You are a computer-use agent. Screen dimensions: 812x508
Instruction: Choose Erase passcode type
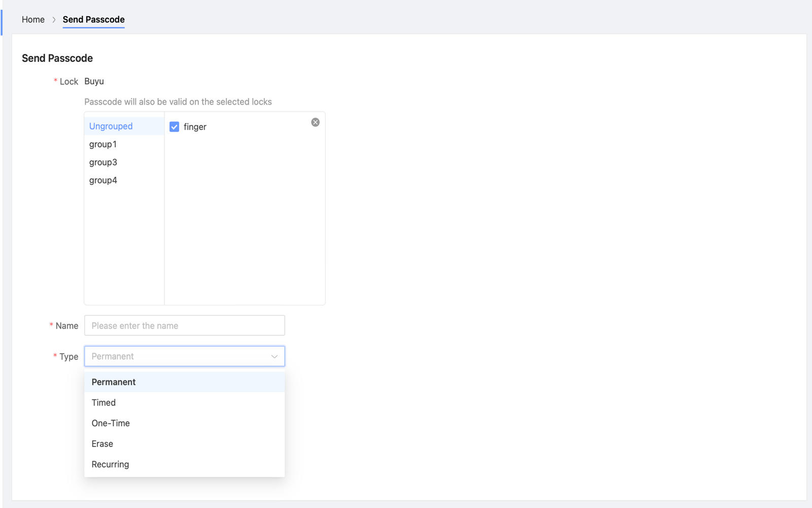[184, 444]
